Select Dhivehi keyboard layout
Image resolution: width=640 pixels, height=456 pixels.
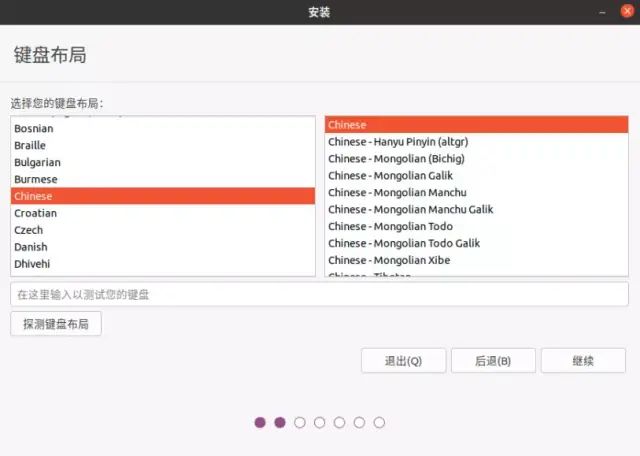(x=32, y=264)
